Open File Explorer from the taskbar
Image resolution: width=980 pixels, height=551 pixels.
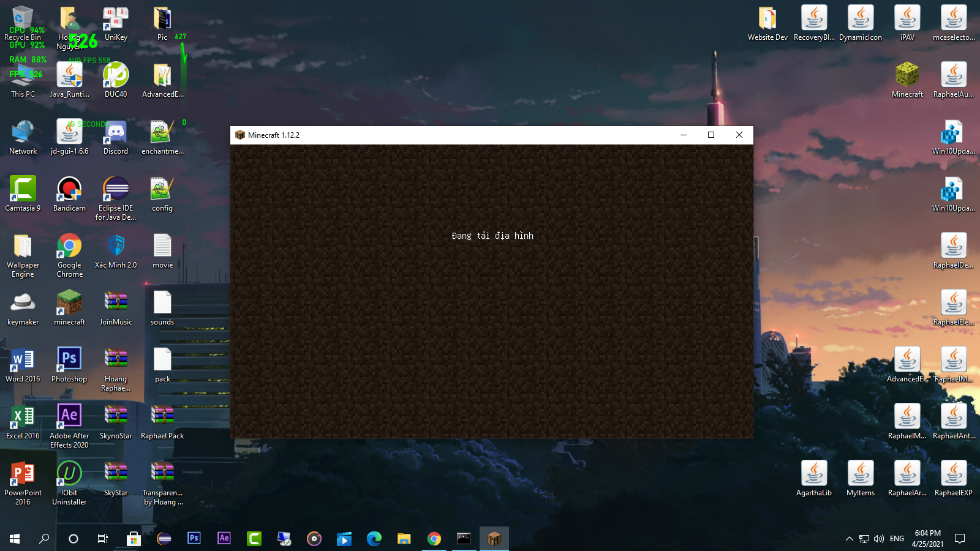coord(404,539)
